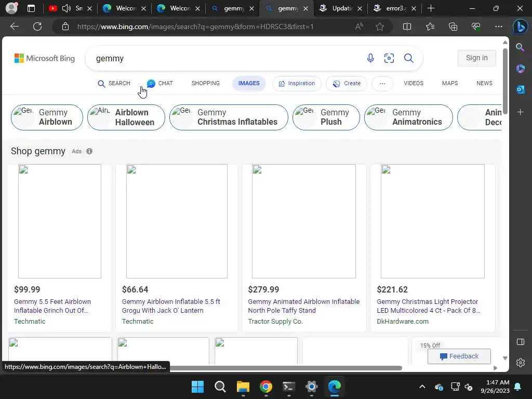532x399 pixels.
Task: Open North Pole Taffy Stand product link
Action: [303, 306]
